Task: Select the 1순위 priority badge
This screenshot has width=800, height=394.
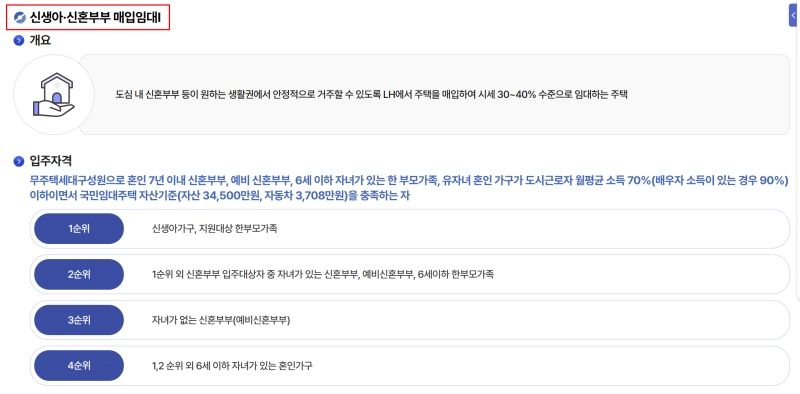Action: pyautogui.click(x=79, y=229)
